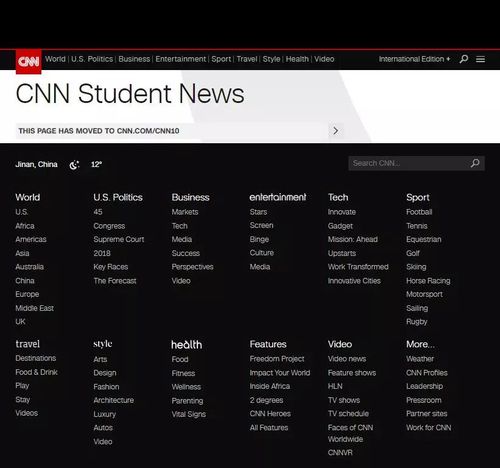Open the More... section heading
This screenshot has height=468, width=500.
[420, 344]
